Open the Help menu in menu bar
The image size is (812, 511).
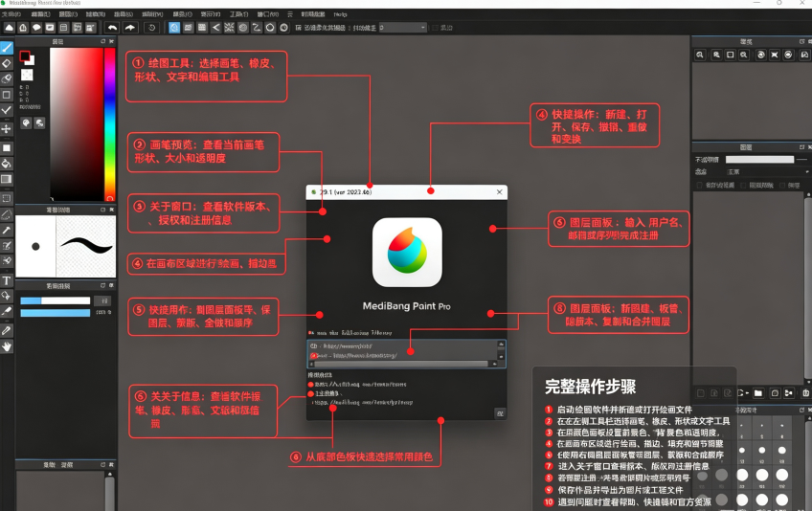341,14
